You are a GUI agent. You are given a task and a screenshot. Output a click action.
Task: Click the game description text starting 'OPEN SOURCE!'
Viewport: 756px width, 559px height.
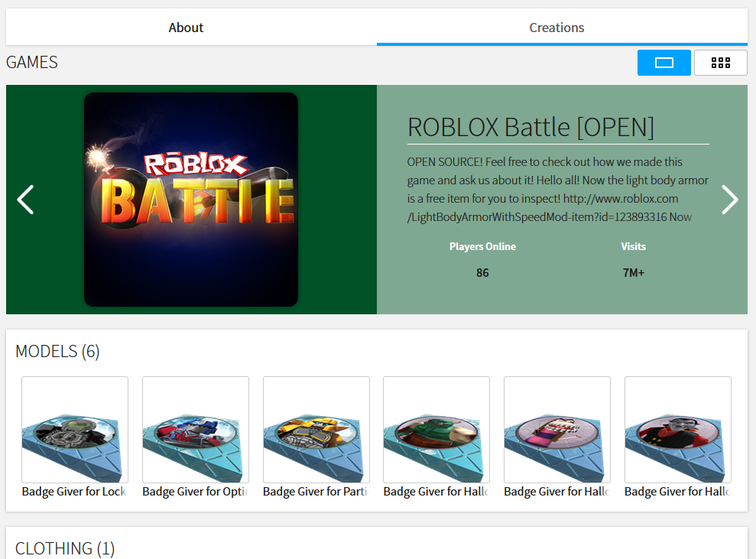click(x=558, y=189)
